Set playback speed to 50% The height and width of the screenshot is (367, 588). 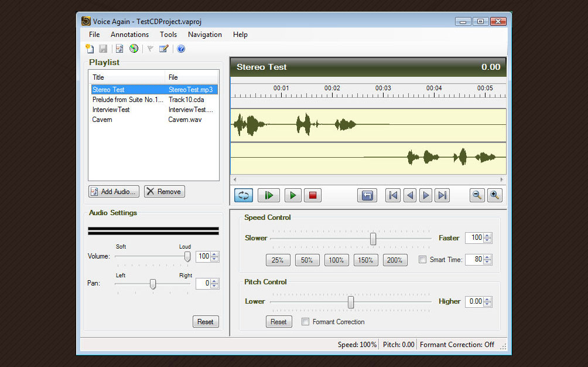tap(307, 260)
